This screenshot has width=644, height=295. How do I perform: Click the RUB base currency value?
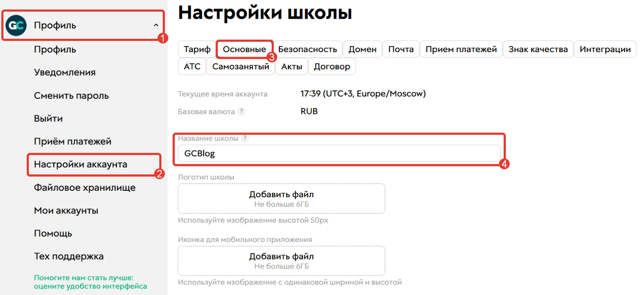pos(309,111)
